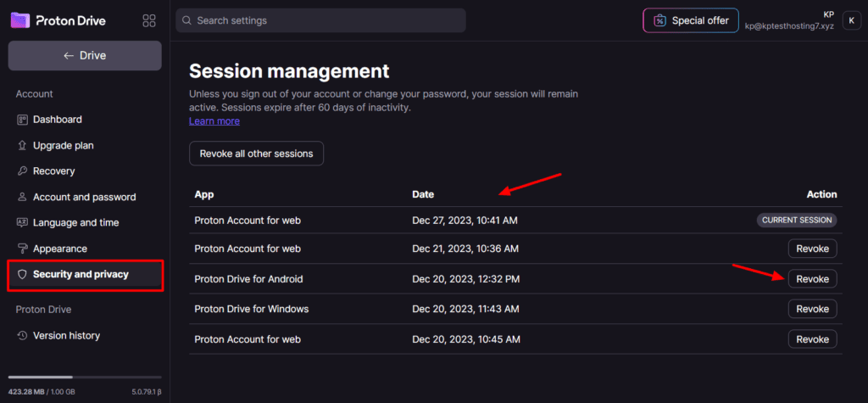Revoke the Proton Drive for Windows session
Screen dimensions: 868x403
[812, 309]
